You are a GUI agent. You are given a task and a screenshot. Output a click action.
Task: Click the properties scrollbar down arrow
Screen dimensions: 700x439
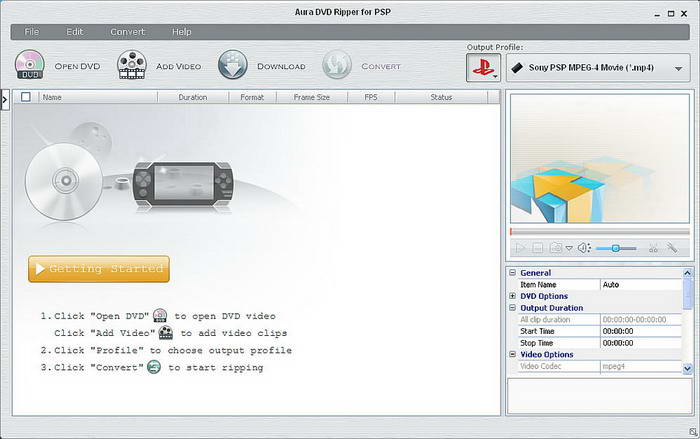pos(688,368)
